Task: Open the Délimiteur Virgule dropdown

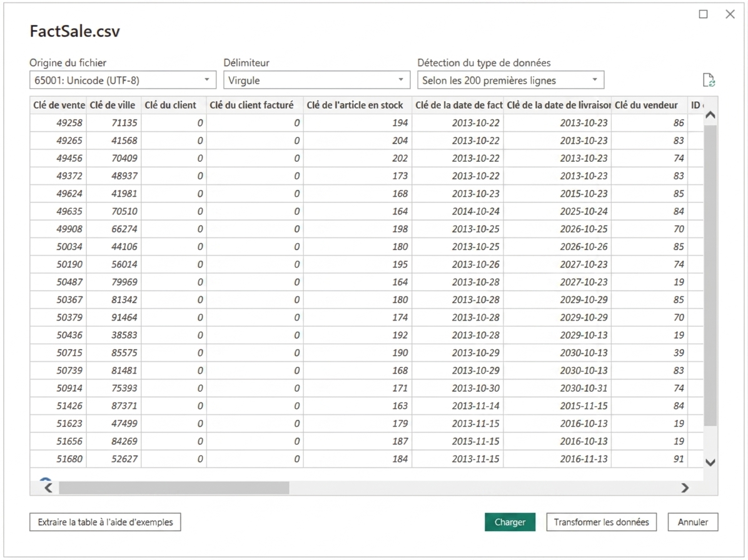Action: (x=316, y=80)
